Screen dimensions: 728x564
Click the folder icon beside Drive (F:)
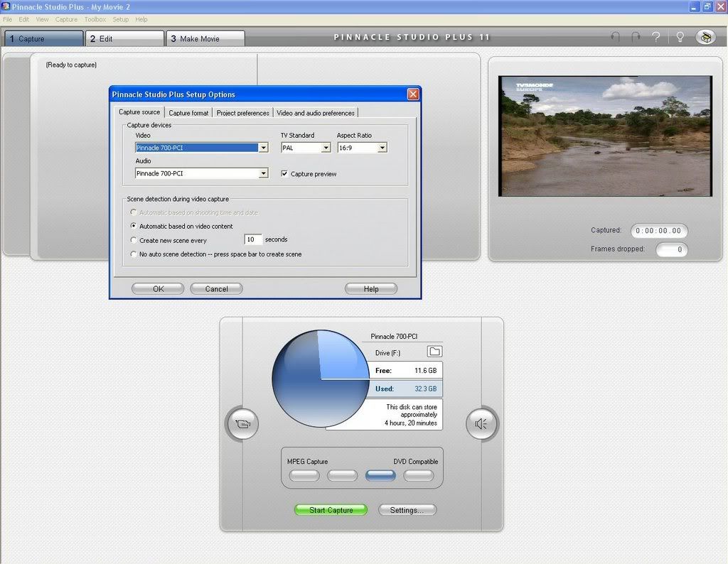pyautogui.click(x=434, y=352)
